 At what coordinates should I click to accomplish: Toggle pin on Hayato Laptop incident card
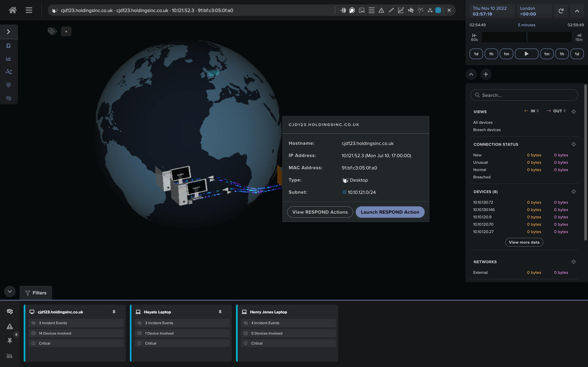point(220,312)
